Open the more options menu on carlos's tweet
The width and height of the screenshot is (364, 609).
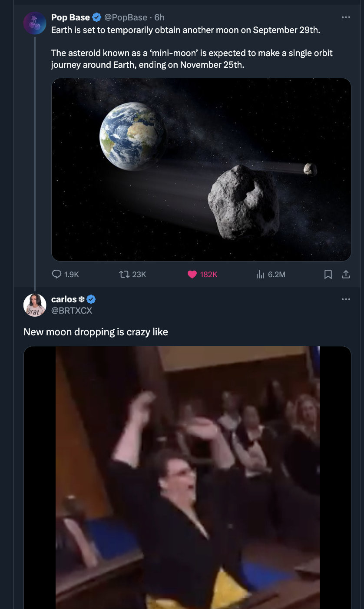tap(346, 298)
